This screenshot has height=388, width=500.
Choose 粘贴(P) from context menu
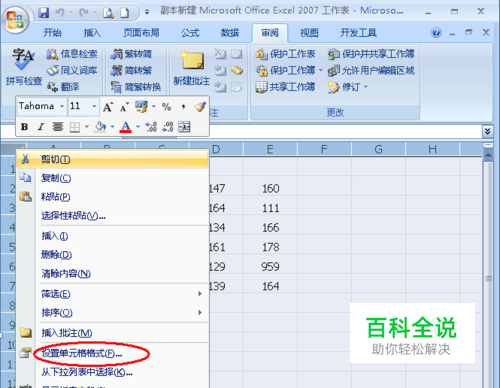tap(112, 197)
